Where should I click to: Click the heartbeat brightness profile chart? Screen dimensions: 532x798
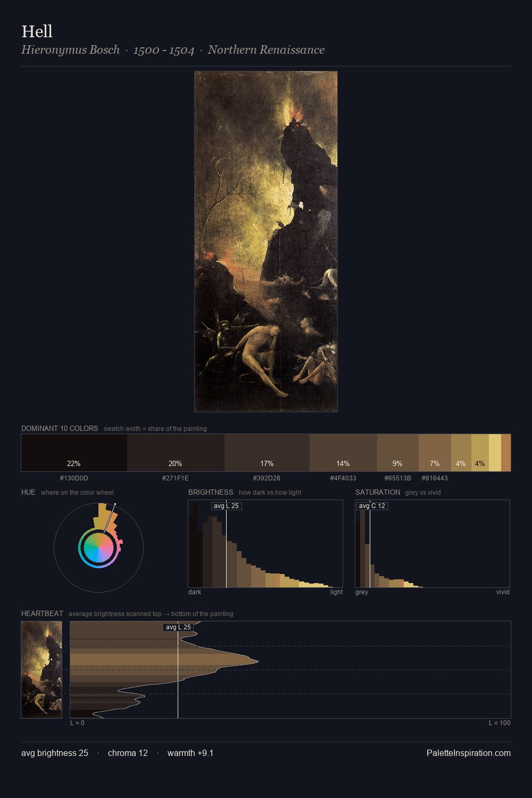point(290,670)
